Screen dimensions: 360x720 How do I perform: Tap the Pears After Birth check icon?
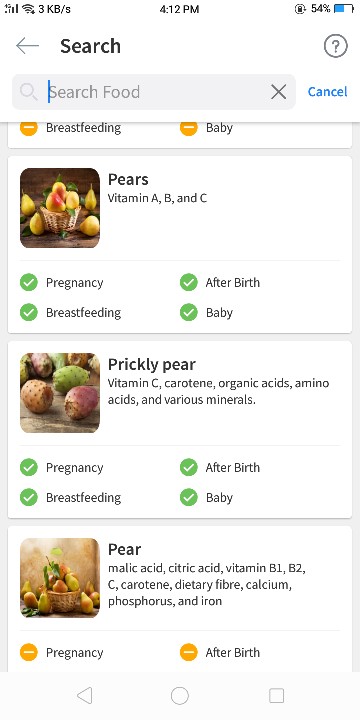pos(189,282)
